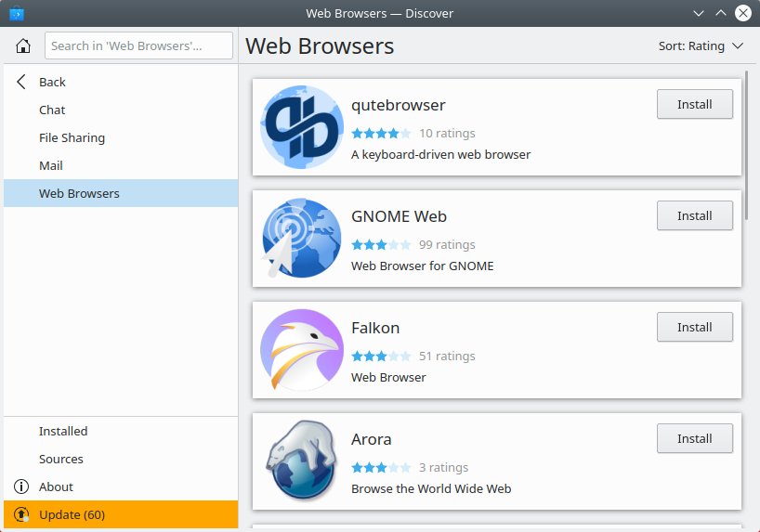Viewport: 760px width, 532px height.
Task: Click the Update arrow icon
Action: [x=21, y=514]
